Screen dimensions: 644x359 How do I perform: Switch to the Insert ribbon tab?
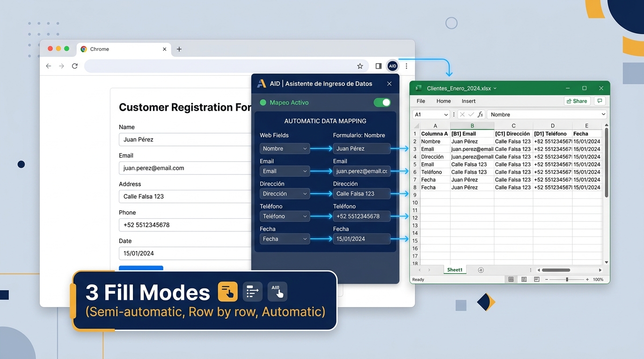(468, 101)
